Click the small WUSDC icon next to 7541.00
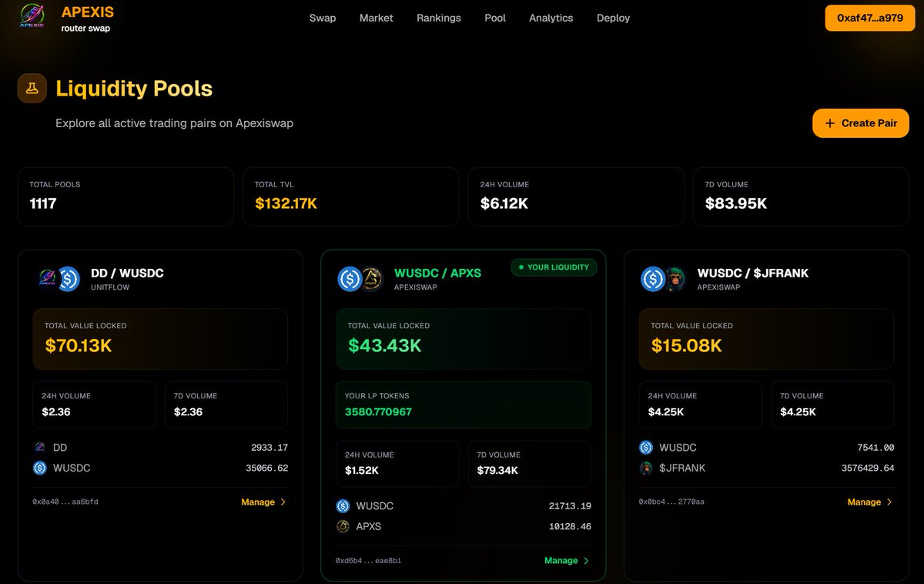 (646, 448)
